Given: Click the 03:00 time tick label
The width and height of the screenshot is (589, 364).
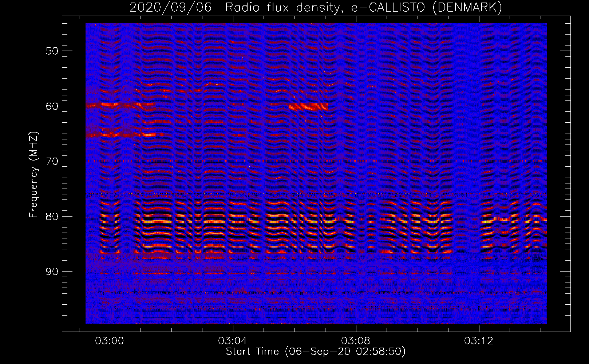Looking at the screenshot, I should pos(110,341).
